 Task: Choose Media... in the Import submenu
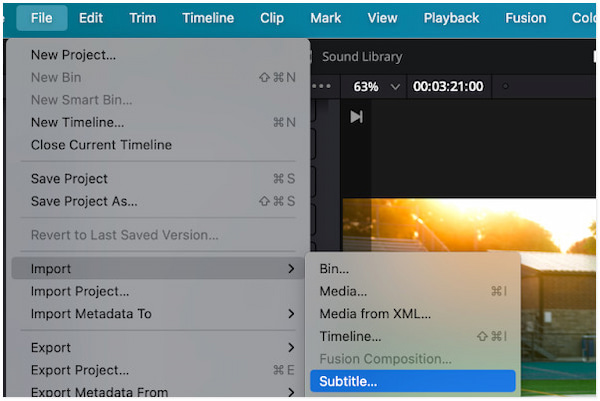(343, 291)
